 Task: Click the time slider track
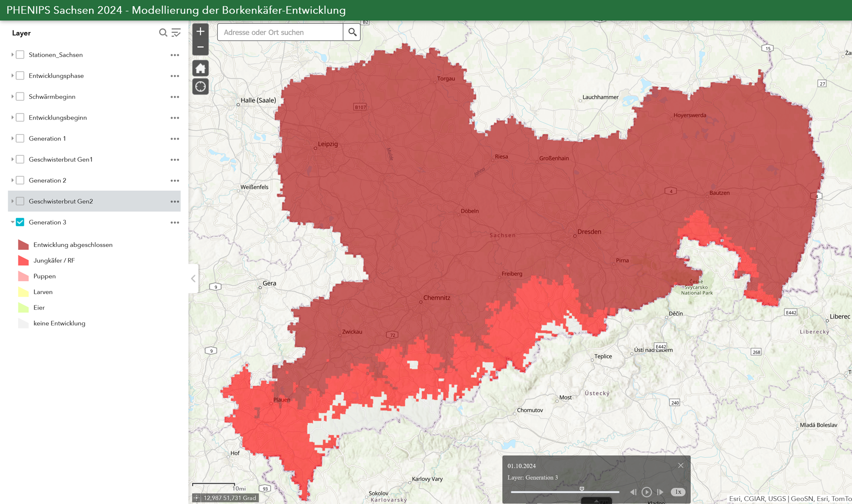click(565, 492)
